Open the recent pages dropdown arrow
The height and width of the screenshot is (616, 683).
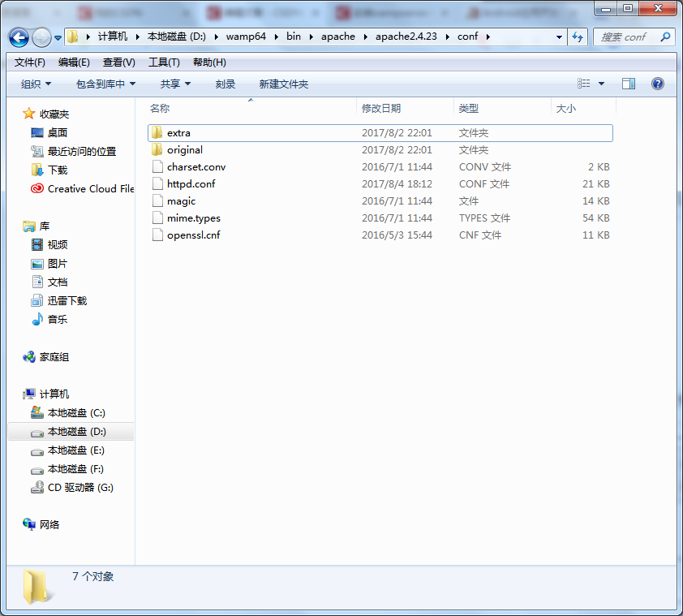[x=58, y=38]
